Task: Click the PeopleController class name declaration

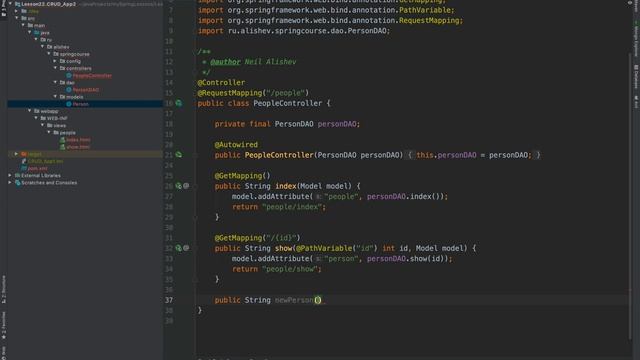Action: (288, 103)
